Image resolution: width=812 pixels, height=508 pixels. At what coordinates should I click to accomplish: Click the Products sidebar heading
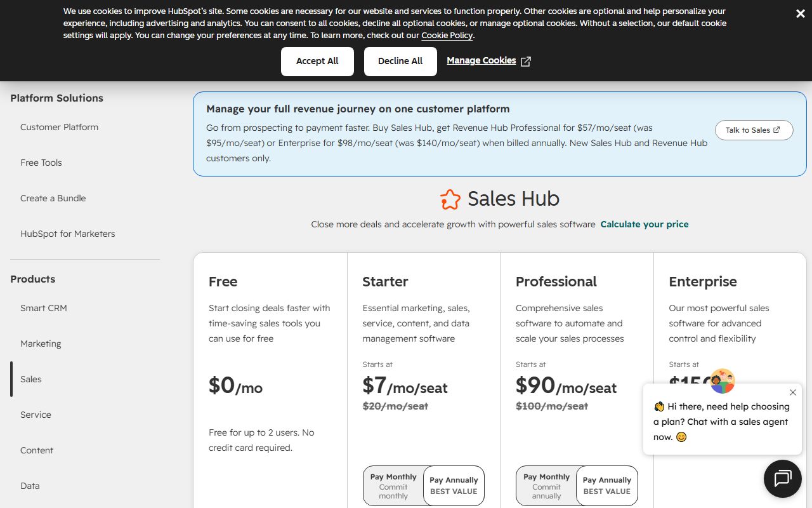coord(32,279)
